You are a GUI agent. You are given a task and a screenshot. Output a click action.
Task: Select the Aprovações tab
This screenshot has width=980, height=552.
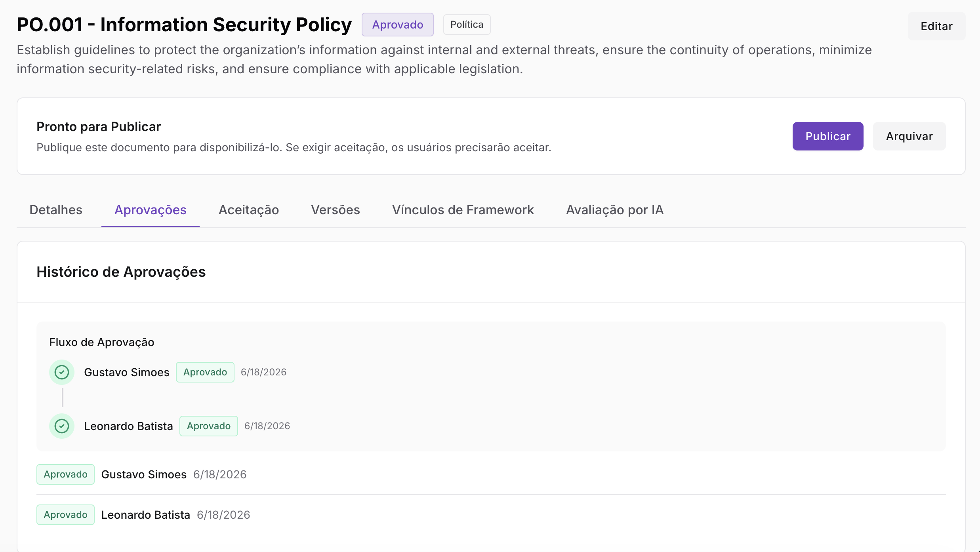tap(151, 210)
